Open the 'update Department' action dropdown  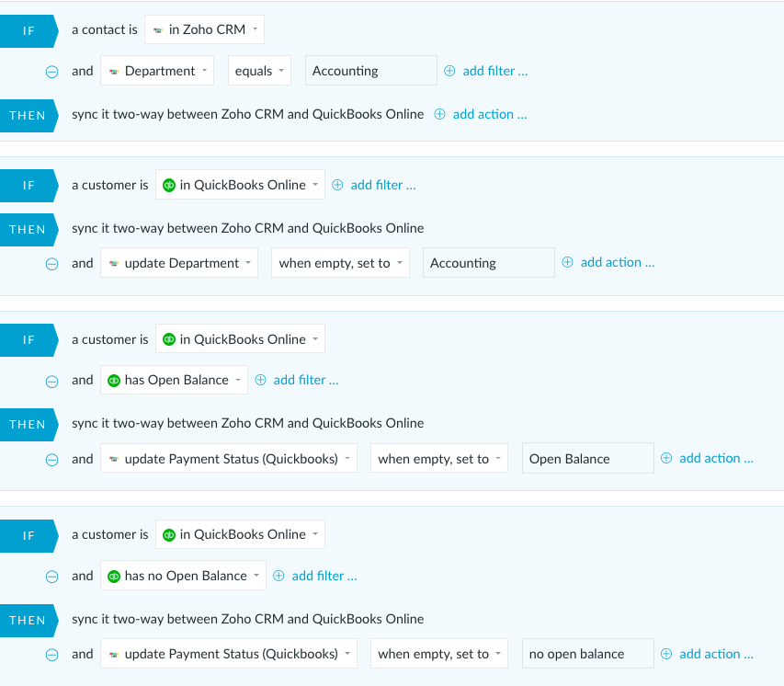pos(179,263)
